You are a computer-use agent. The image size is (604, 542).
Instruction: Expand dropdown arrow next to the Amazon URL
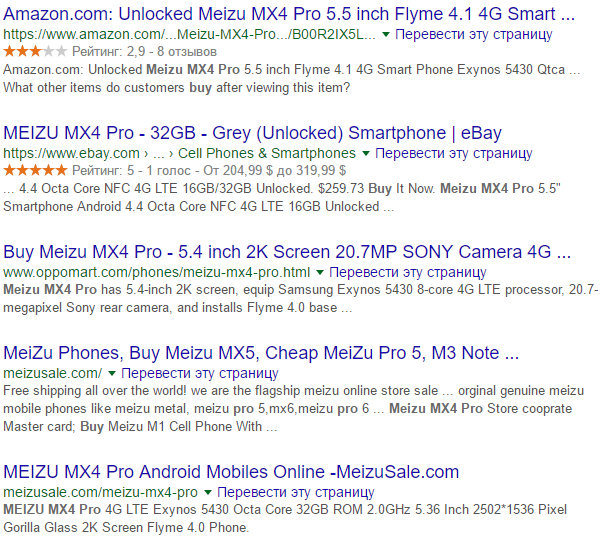(386, 35)
